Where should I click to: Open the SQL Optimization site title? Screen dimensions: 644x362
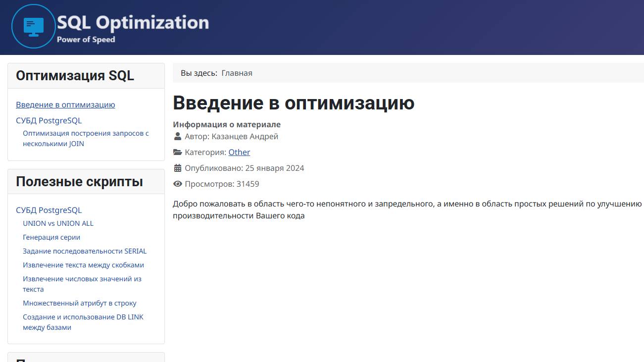(133, 22)
